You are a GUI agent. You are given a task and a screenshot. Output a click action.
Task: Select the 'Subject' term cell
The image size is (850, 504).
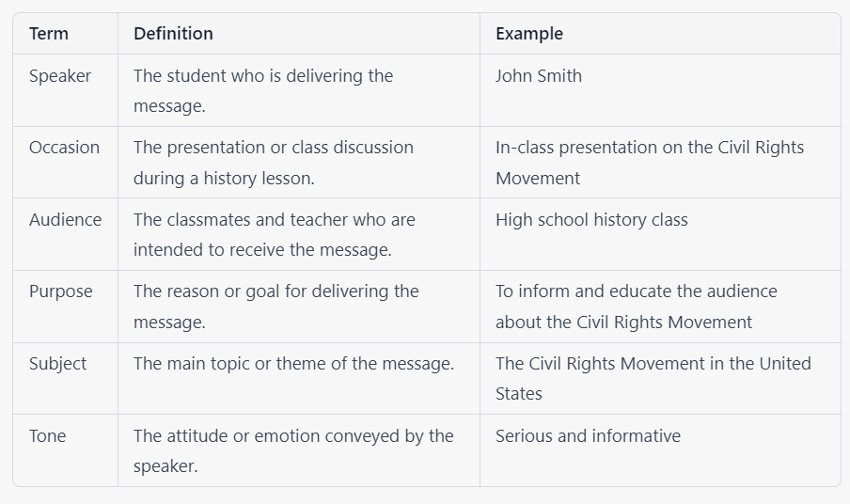[58, 364]
